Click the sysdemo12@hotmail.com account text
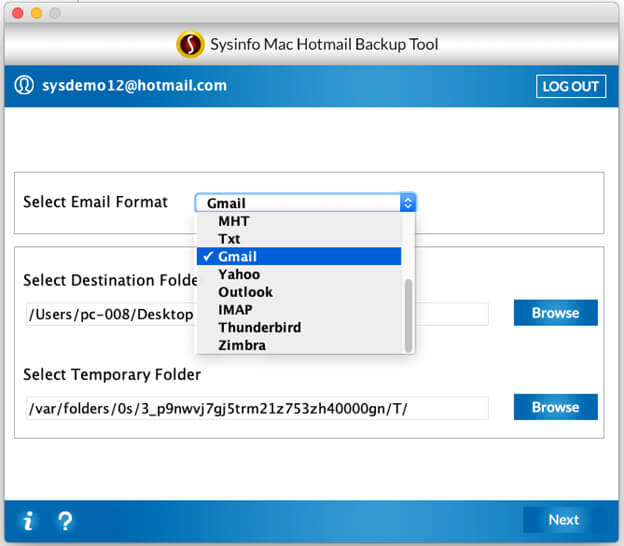624x546 pixels. click(135, 86)
